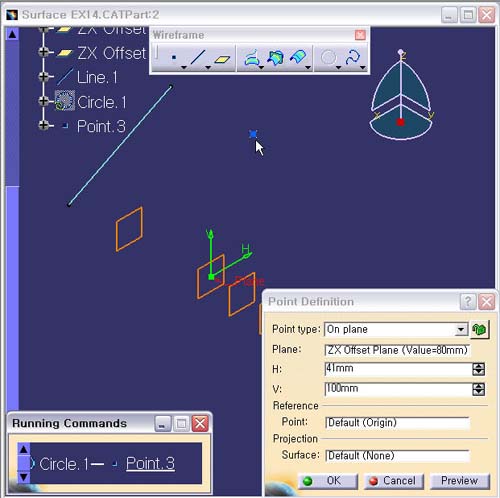500x498 pixels.
Task: Expand the Circle.1 tree node
Action: pyautogui.click(x=44, y=101)
